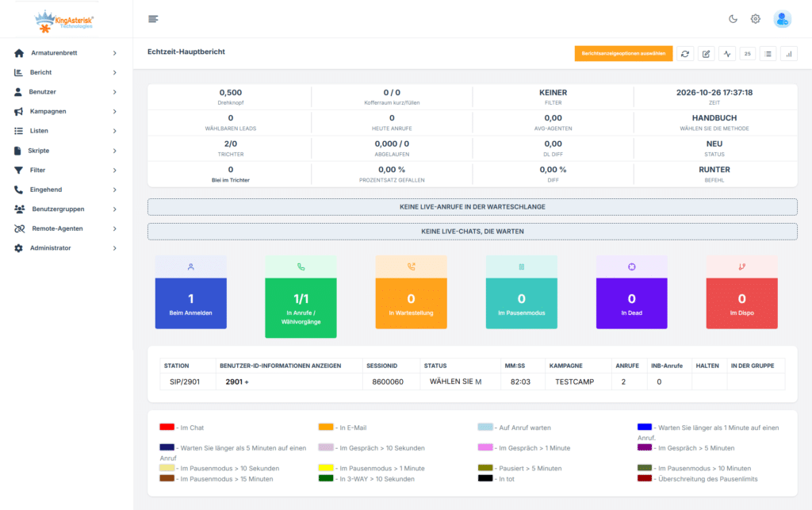Open the Administrator menu item
Image resolution: width=812 pixels, height=510 pixels.
pyautogui.click(x=66, y=248)
